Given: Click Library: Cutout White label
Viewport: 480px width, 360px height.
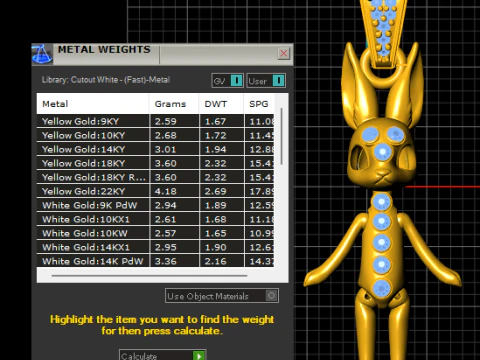Looking at the screenshot, I should [106, 80].
